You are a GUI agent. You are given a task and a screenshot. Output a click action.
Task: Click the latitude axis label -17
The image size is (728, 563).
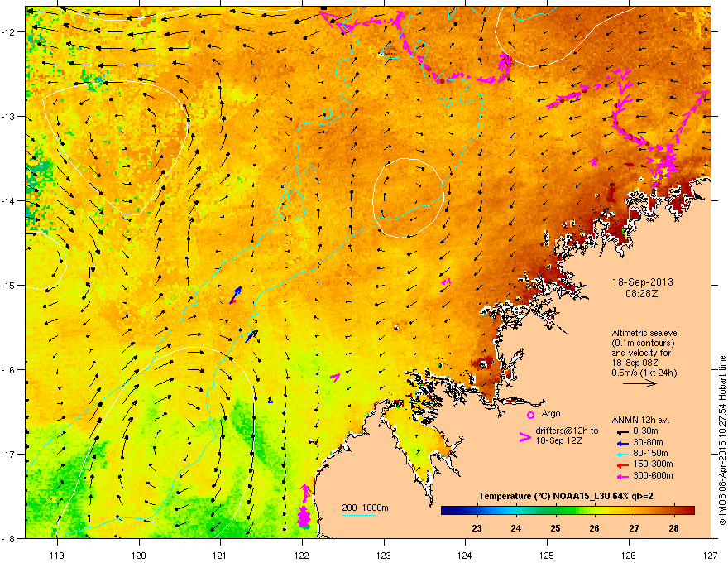tap(7, 454)
